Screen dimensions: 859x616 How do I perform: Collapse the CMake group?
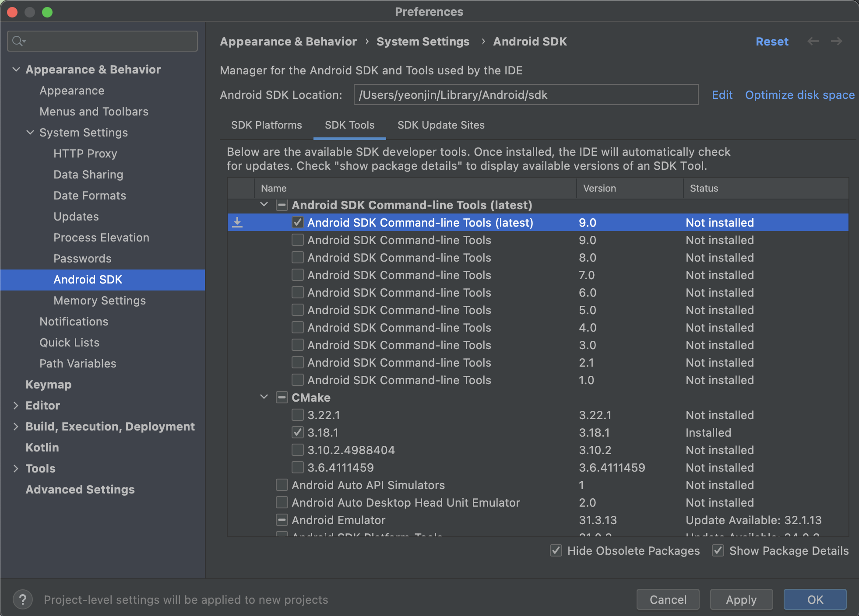pyautogui.click(x=264, y=397)
